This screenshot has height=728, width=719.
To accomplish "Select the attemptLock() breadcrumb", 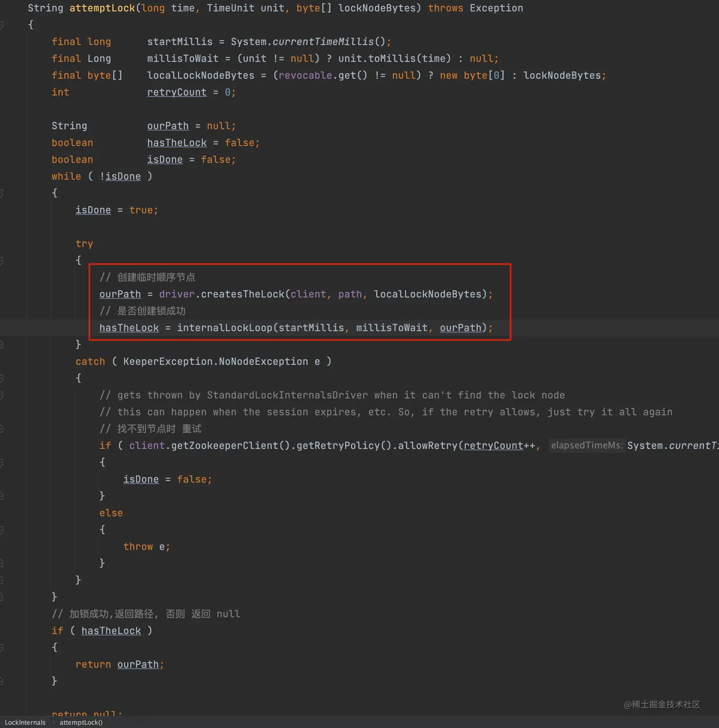I will [x=81, y=722].
